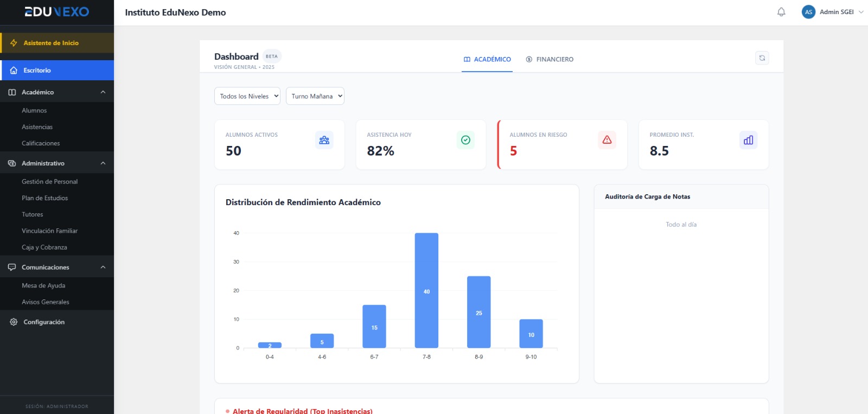Open the Todos los Niveles dropdown

[x=247, y=96]
